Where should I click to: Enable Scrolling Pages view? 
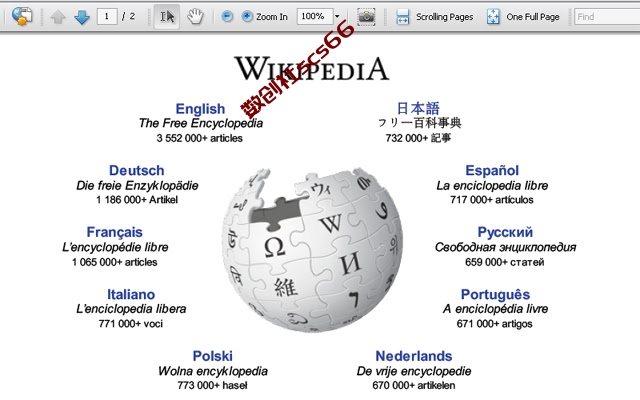point(435,17)
